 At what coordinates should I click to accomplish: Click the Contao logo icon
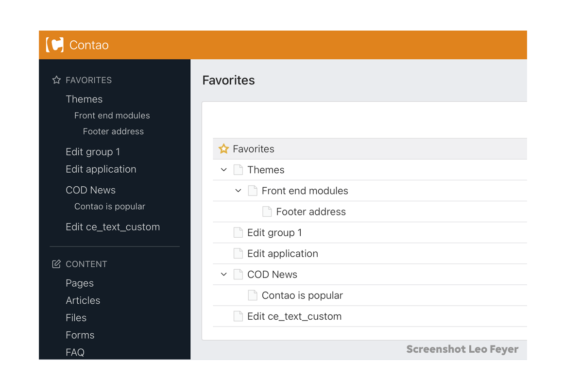click(x=55, y=45)
